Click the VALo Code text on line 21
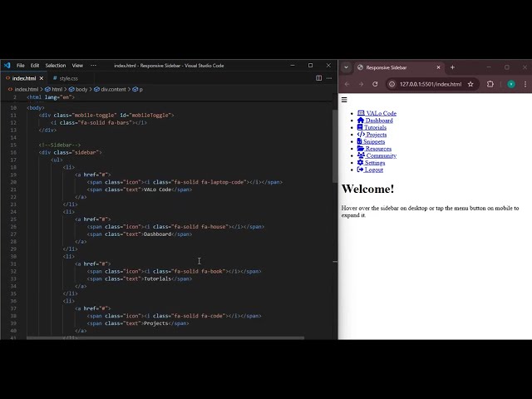The width and height of the screenshot is (532, 399). click(x=157, y=190)
